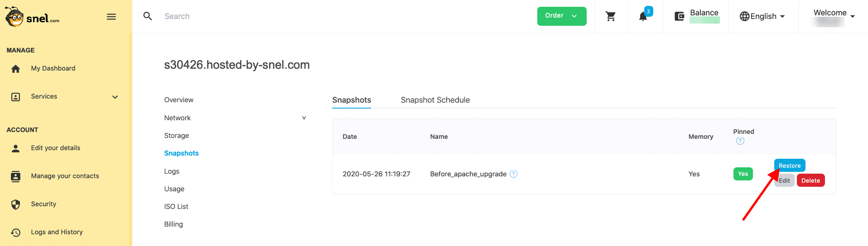Restore the Before_apache_upgrade snapshot
Image resolution: width=868 pixels, height=246 pixels.
[x=789, y=166]
